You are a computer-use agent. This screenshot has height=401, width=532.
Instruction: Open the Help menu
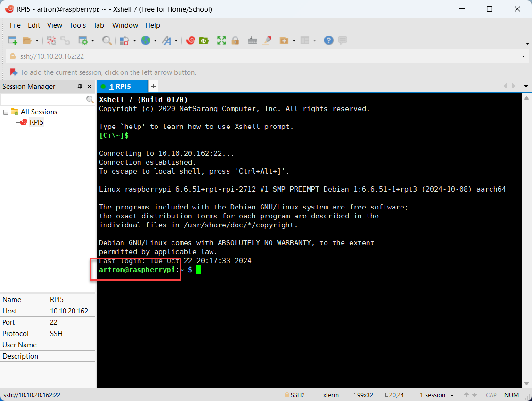(x=153, y=25)
